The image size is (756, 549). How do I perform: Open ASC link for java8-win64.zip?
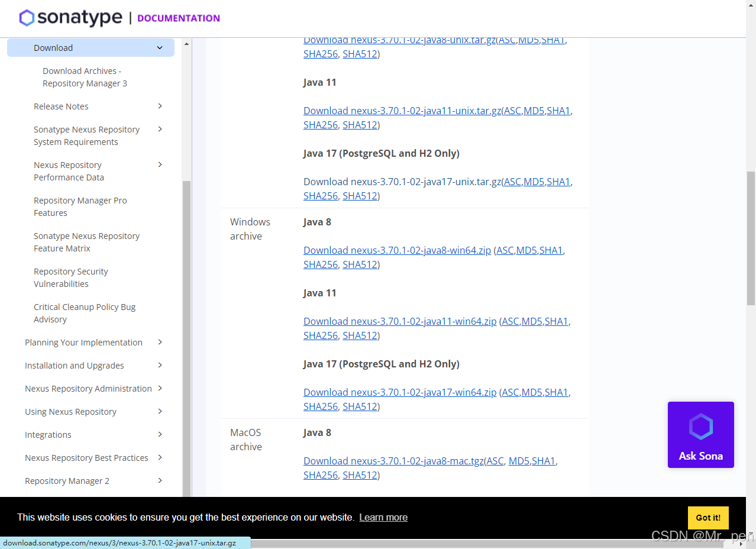pos(505,250)
